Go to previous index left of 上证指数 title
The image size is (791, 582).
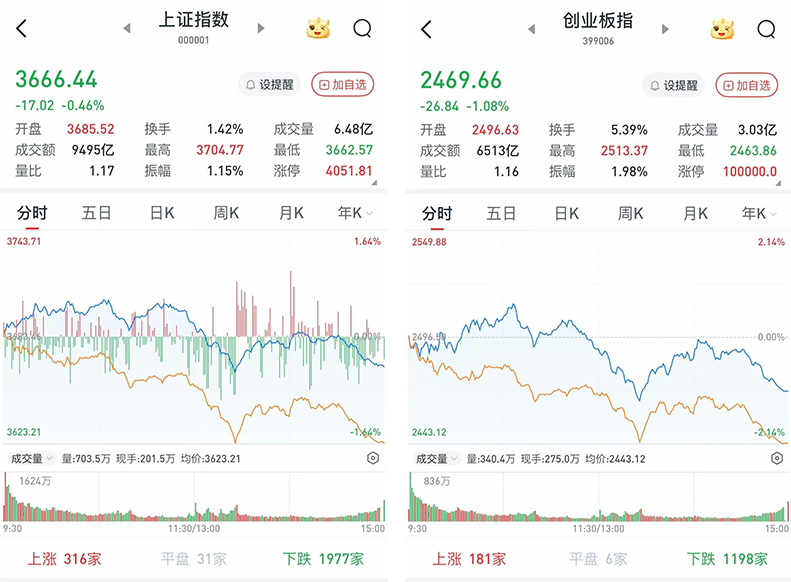[x=127, y=29]
